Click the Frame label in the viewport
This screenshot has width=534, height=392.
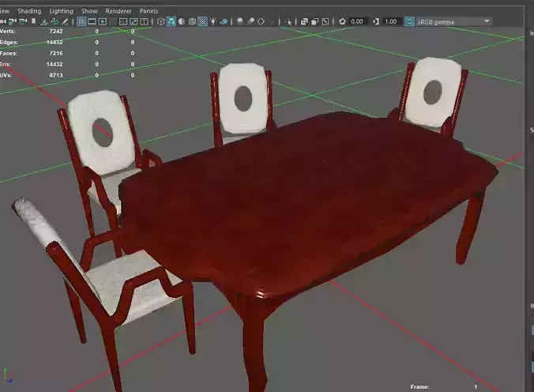[419, 387]
